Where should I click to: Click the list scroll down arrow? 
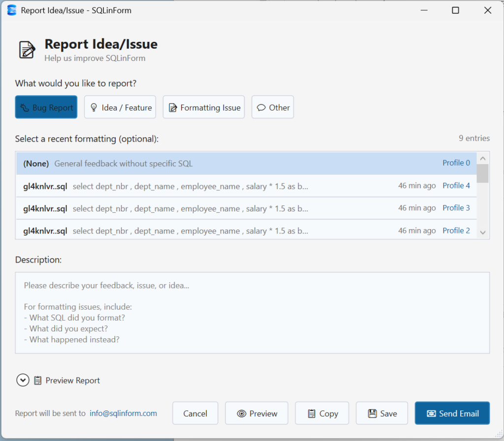tap(482, 233)
